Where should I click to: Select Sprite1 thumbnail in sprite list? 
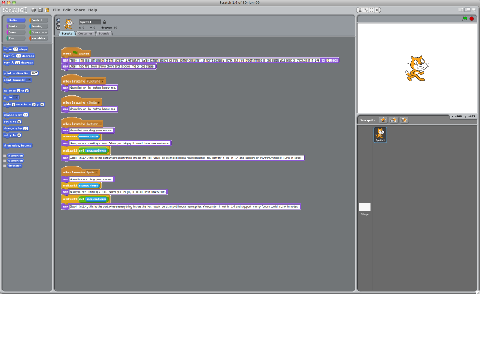tap(380, 135)
